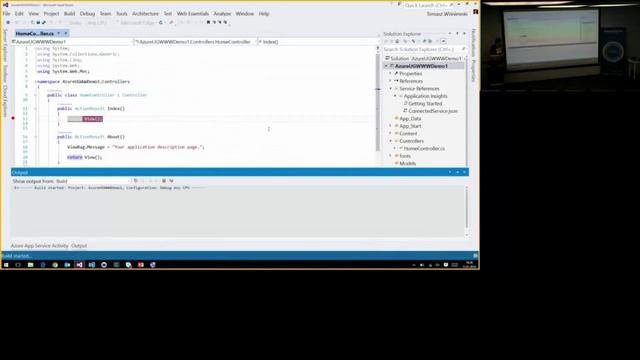Open the Team menu
The height and width of the screenshot is (360, 640).
105,13
